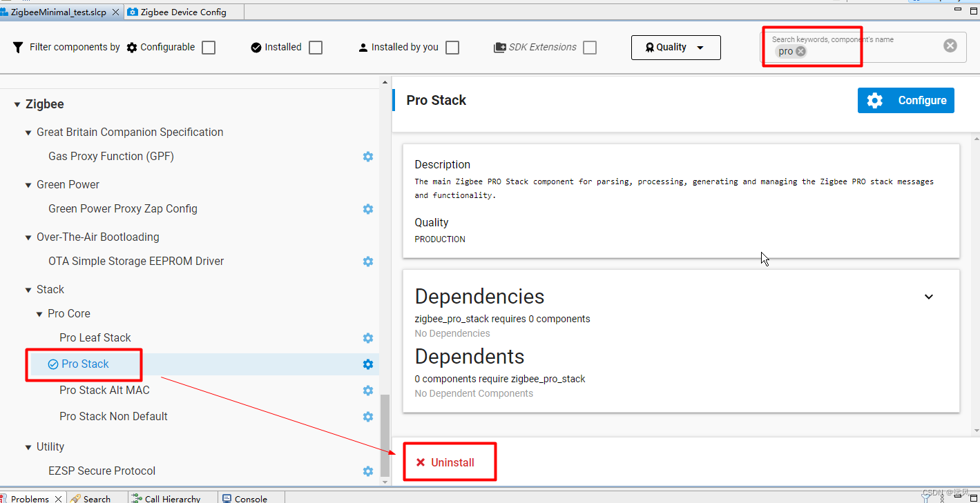Open Gas Proxy Function (GPF) settings gear
The width and height of the screenshot is (980, 503).
(367, 156)
